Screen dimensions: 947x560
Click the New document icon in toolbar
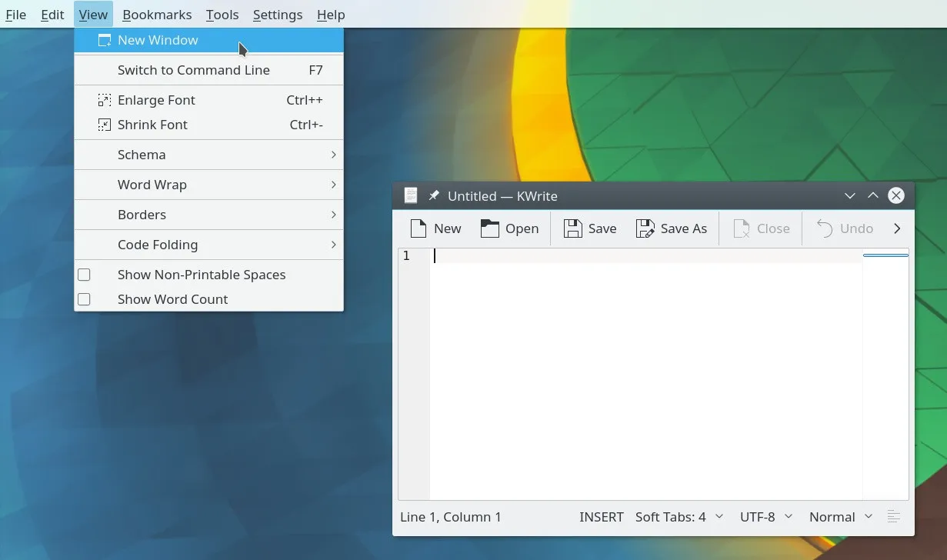tap(418, 228)
